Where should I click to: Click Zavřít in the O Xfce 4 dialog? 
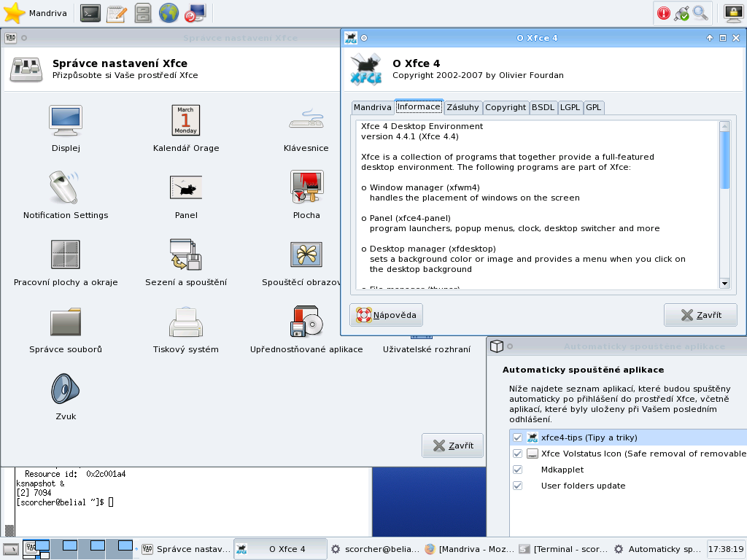[700, 315]
